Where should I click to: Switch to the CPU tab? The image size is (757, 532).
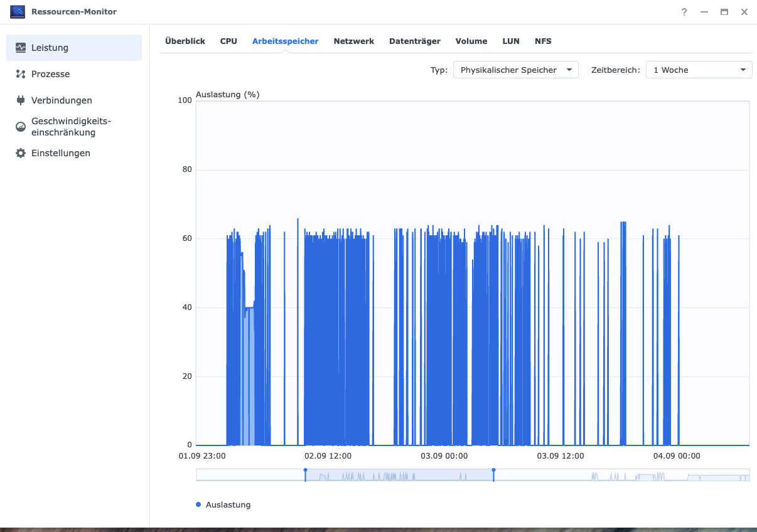coord(228,41)
